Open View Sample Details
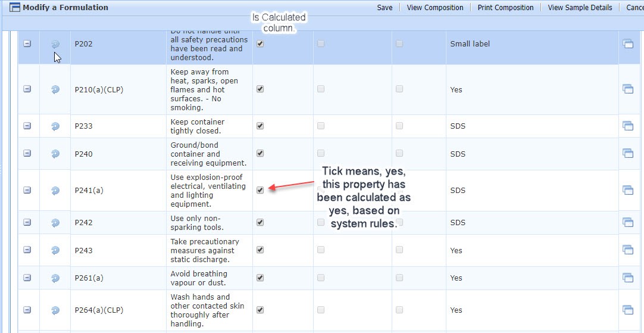 click(x=580, y=7)
